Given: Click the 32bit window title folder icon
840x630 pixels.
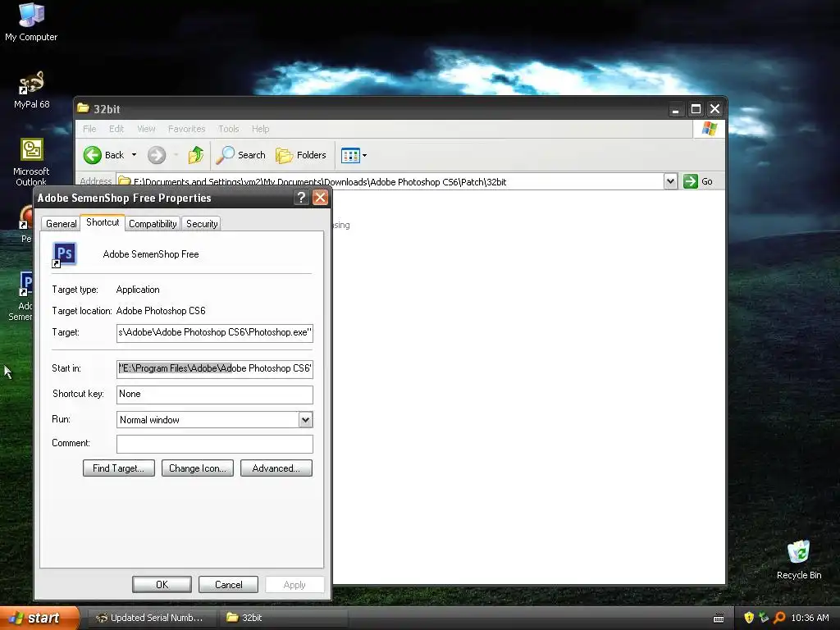Looking at the screenshot, I should (83, 108).
